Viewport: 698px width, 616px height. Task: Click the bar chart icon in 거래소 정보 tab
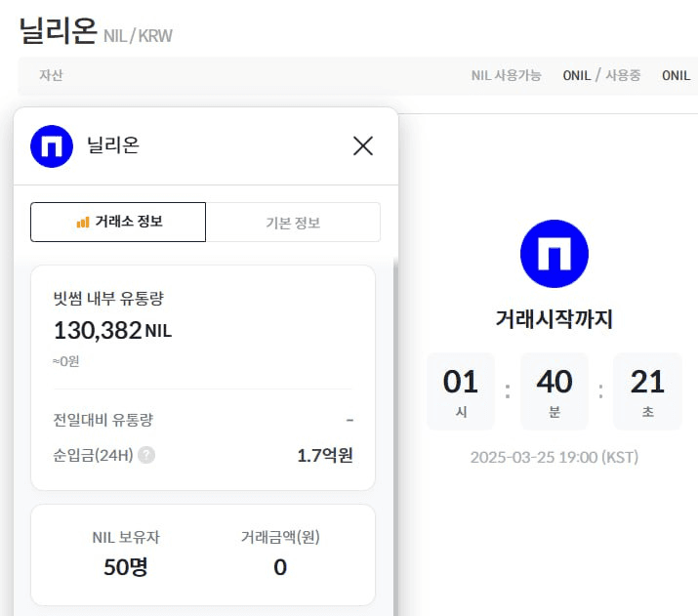tap(83, 222)
